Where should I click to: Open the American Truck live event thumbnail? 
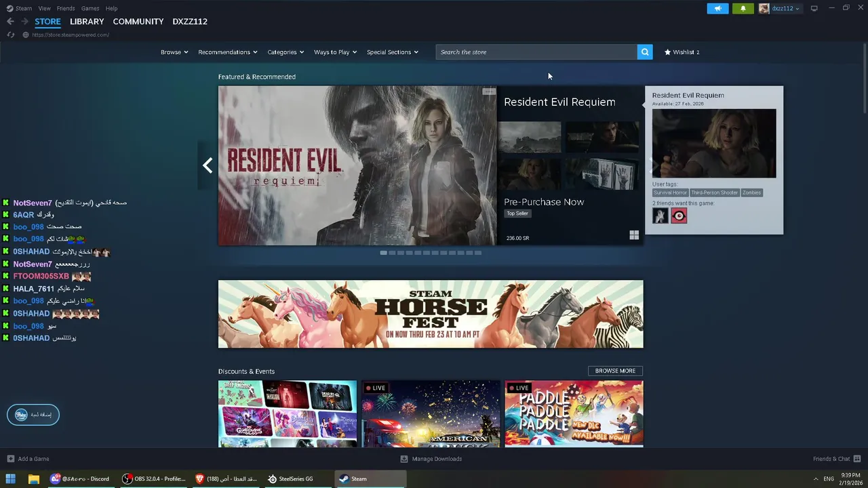pyautogui.click(x=431, y=413)
